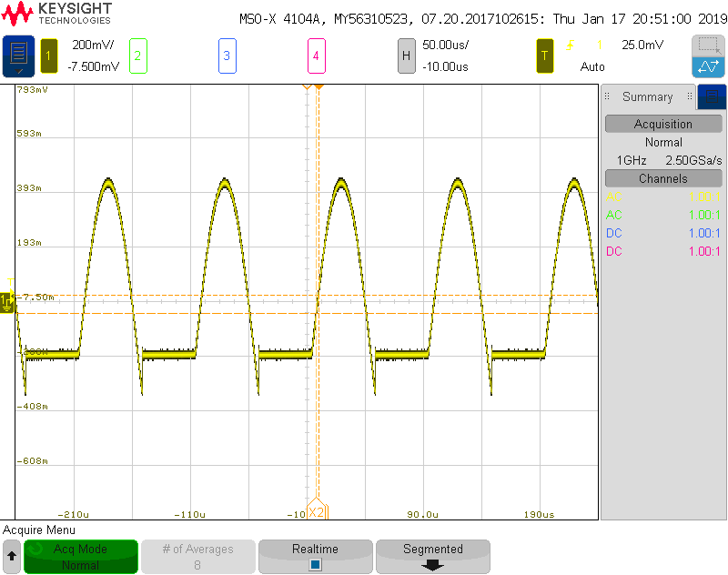This screenshot has width=728, height=575.
Task: Enable Channel 3
Action: (x=227, y=55)
